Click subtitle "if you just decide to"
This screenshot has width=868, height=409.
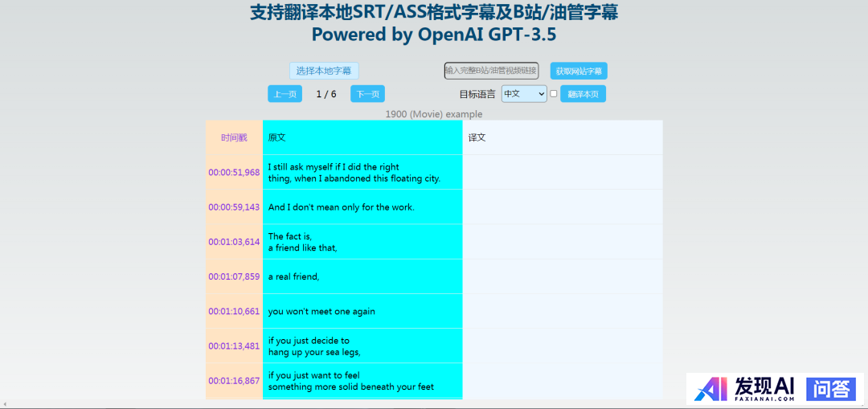tap(309, 341)
